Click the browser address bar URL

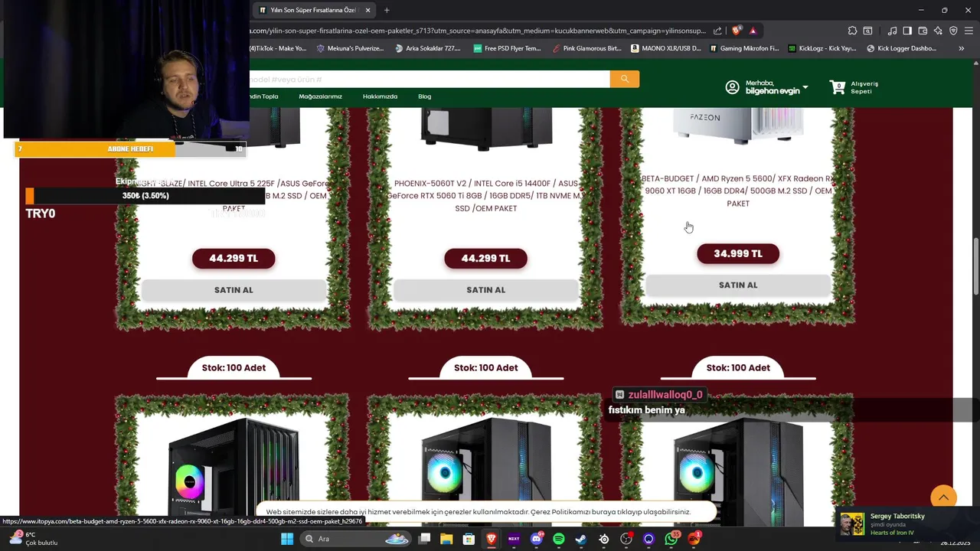(478, 31)
